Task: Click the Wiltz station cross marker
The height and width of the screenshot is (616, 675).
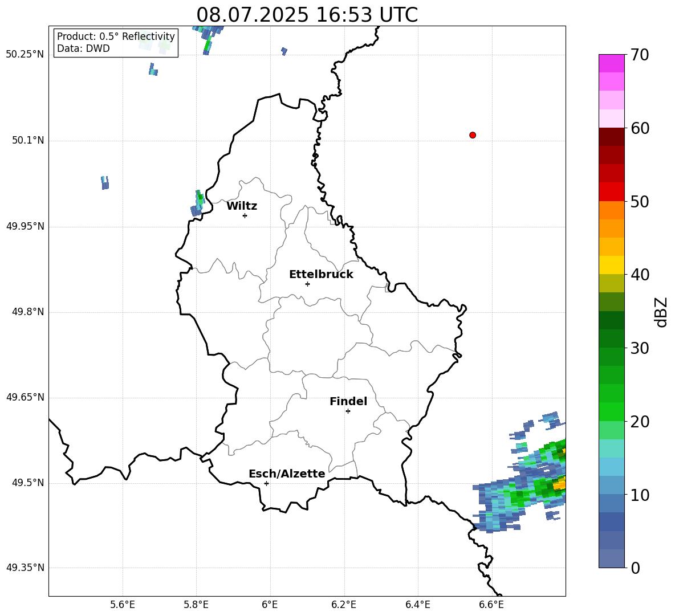Action: tap(245, 215)
